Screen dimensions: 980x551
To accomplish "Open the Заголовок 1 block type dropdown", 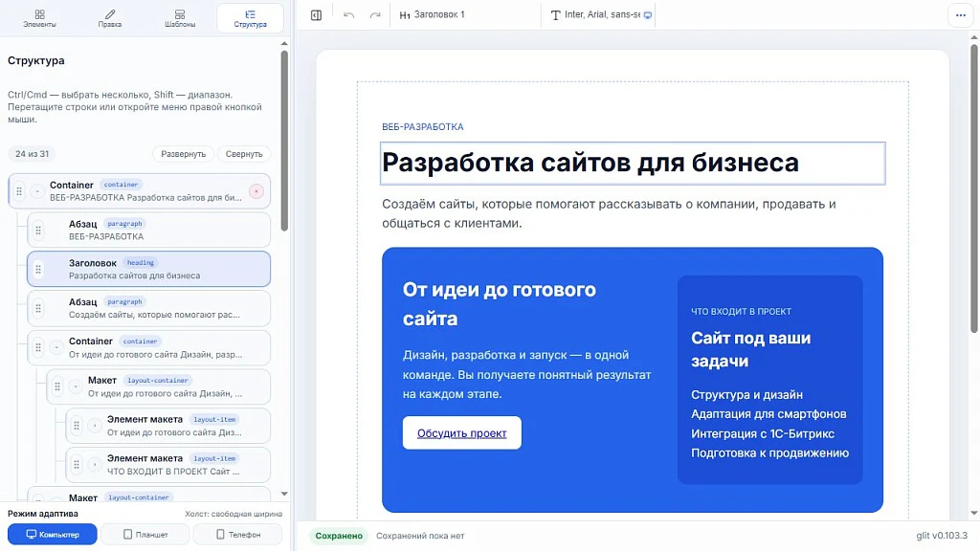I will [x=466, y=14].
